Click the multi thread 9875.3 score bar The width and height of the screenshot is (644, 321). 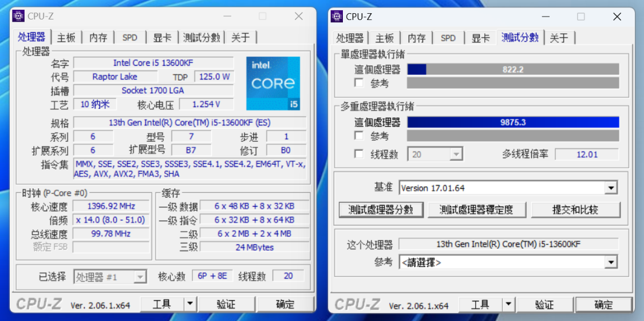point(513,122)
